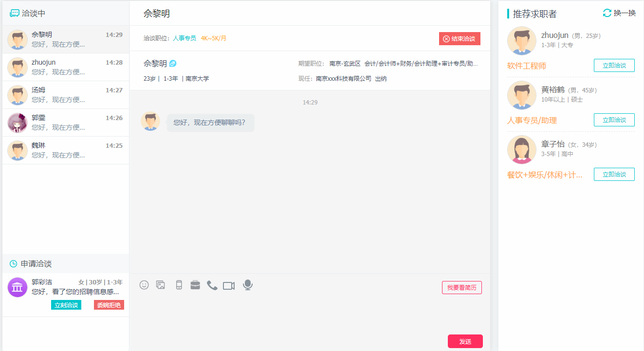Click the 结束洽谈 button to end the chat
Screen dimensions: 644x351
pyautogui.click(x=460, y=38)
